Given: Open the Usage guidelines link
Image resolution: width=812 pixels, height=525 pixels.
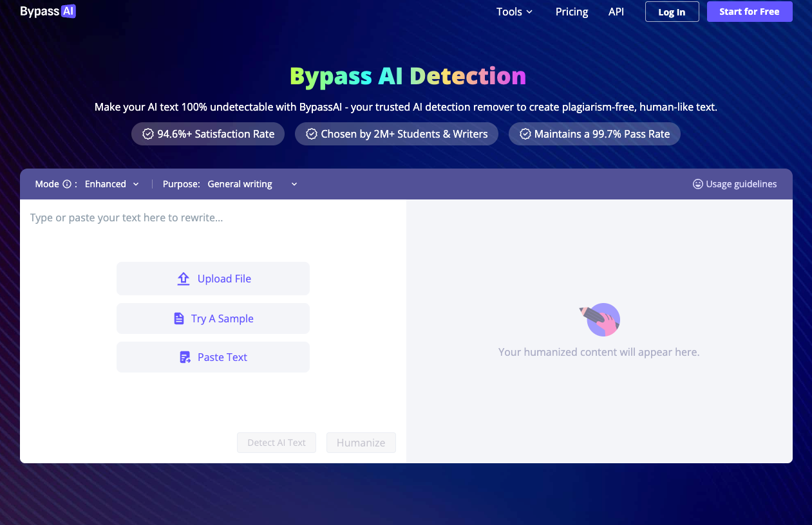Looking at the screenshot, I should point(735,184).
